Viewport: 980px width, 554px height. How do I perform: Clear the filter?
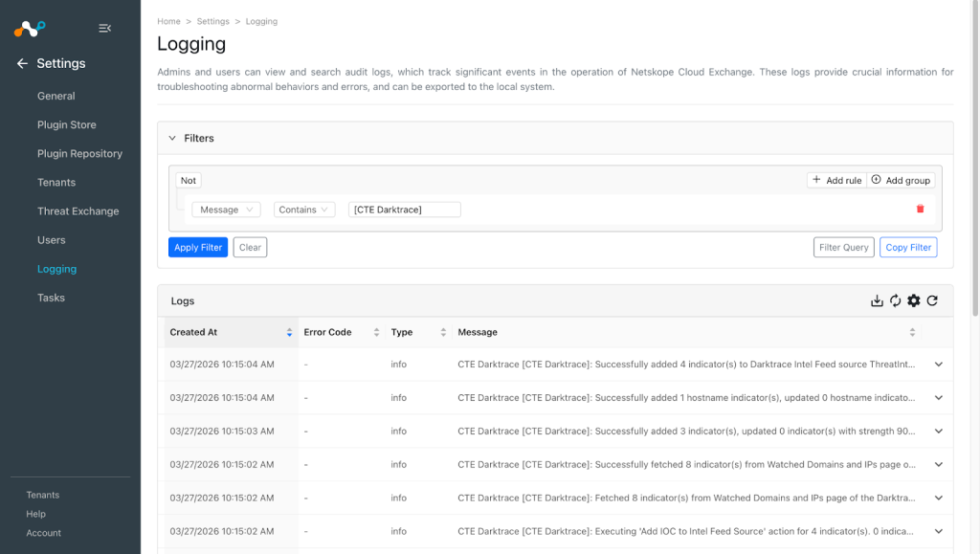coord(250,247)
